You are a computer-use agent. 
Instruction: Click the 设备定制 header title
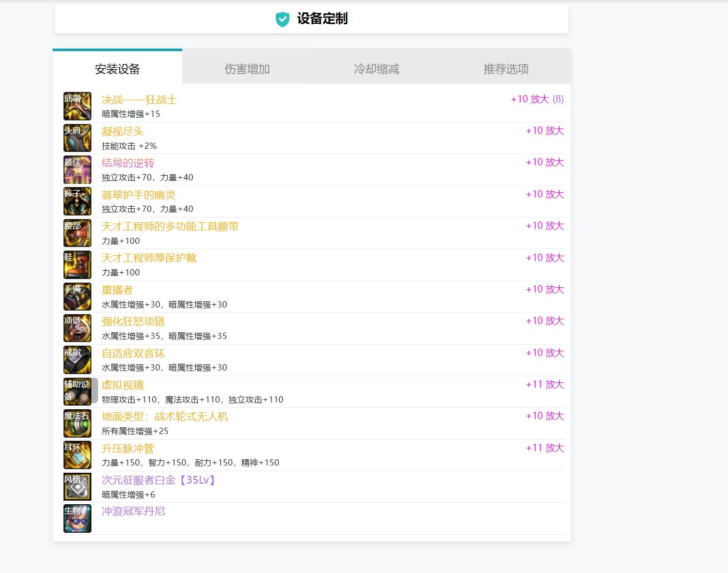(322, 19)
